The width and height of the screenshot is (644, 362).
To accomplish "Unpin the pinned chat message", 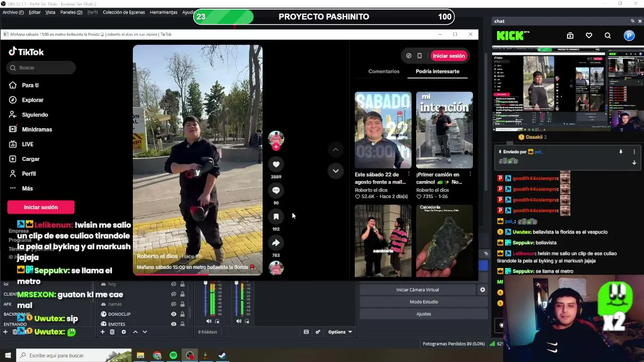I will pos(620,152).
